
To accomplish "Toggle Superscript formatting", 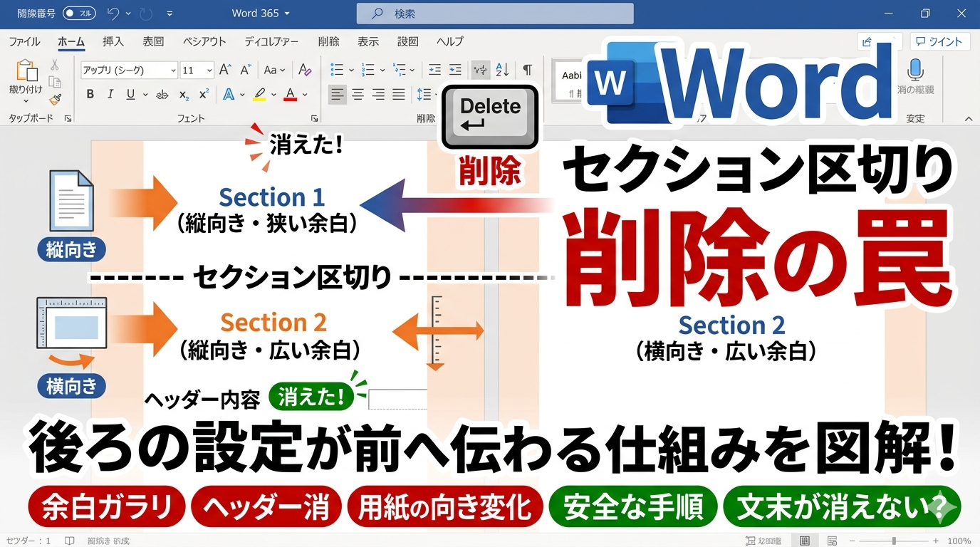I will 204,94.
